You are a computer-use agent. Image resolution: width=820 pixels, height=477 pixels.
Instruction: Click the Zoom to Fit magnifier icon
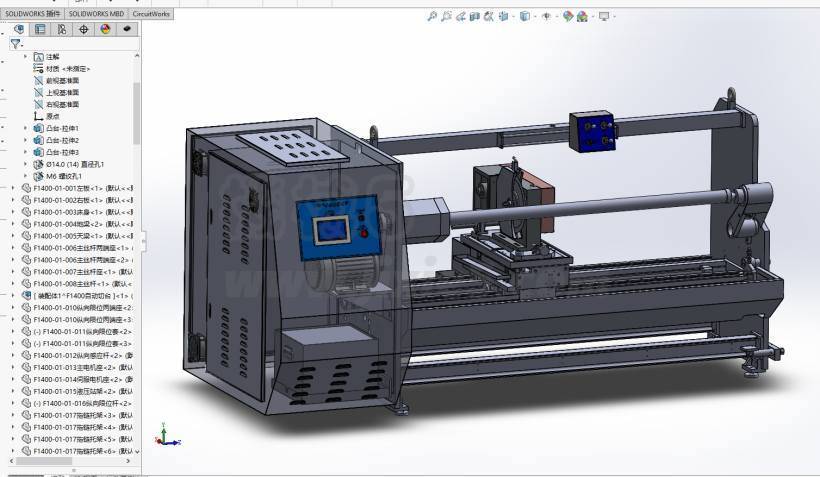pos(432,16)
